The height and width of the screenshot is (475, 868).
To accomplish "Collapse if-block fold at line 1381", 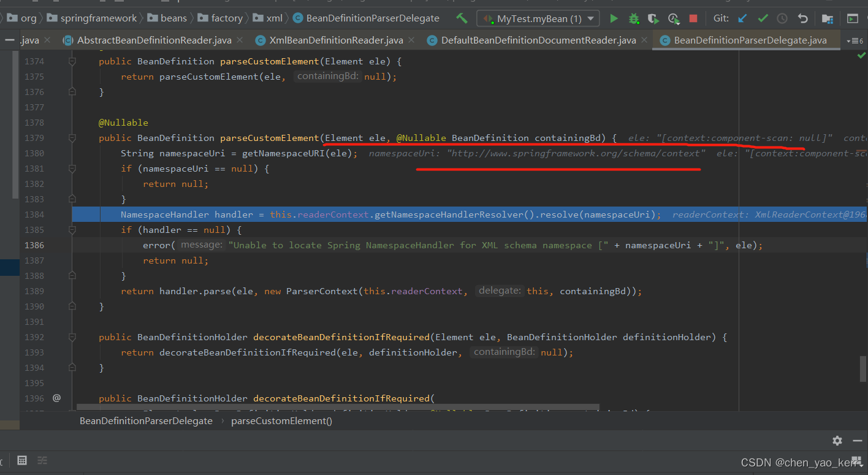I will pos(72,169).
